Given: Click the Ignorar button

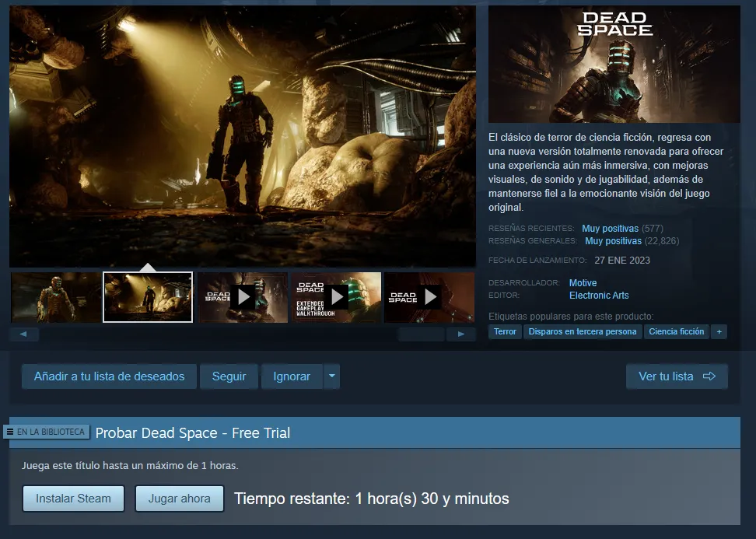Looking at the screenshot, I should [x=292, y=376].
